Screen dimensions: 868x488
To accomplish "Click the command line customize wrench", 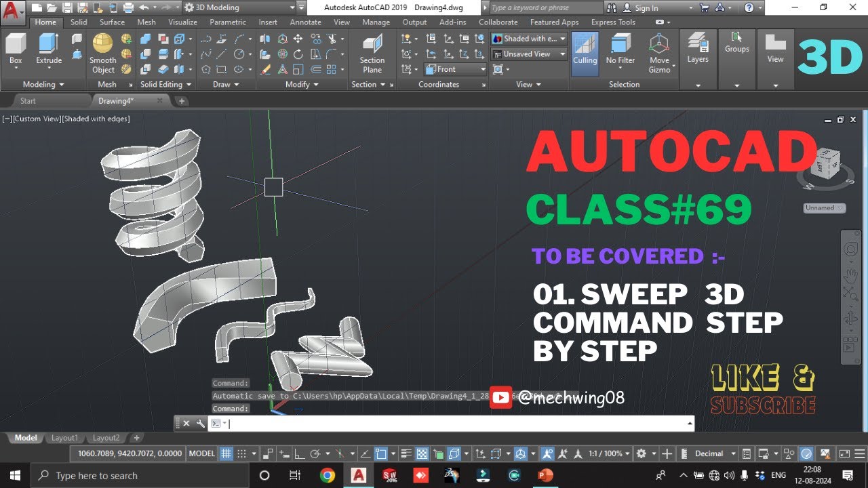I will click(200, 423).
